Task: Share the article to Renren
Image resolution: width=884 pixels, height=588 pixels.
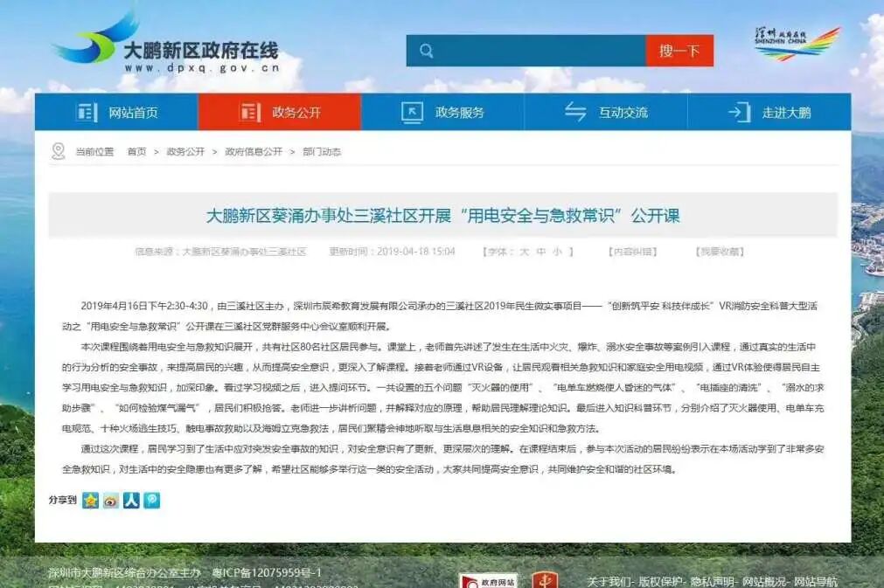Action: 129,502
